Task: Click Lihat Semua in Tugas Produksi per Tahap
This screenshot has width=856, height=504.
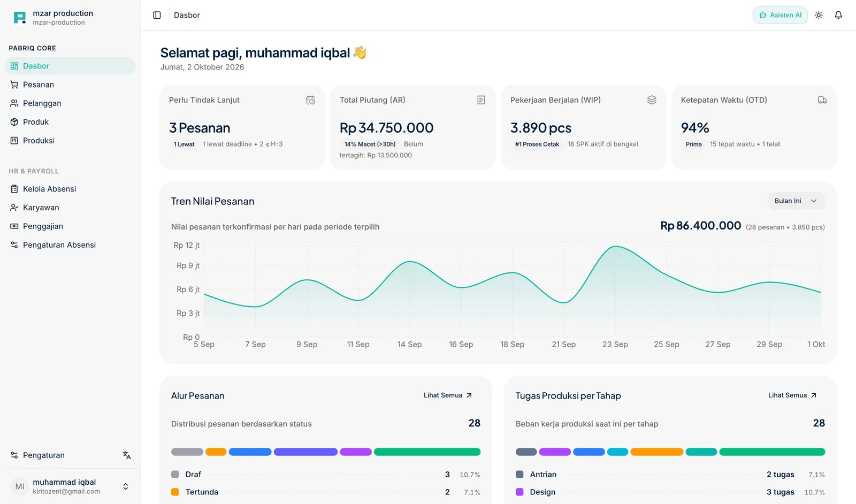Action: [x=792, y=395]
